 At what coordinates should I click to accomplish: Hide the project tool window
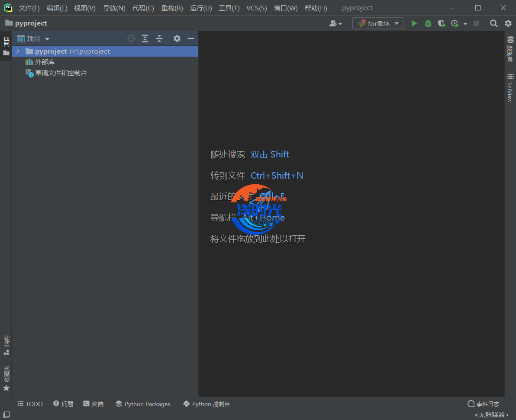click(191, 38)
